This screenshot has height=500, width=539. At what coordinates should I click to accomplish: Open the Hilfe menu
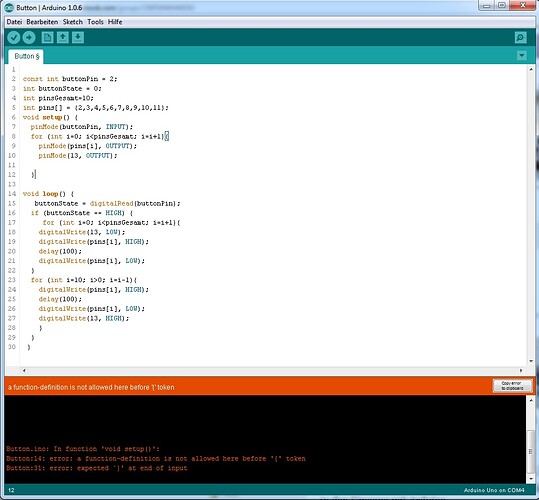click(x=115, y=22)
